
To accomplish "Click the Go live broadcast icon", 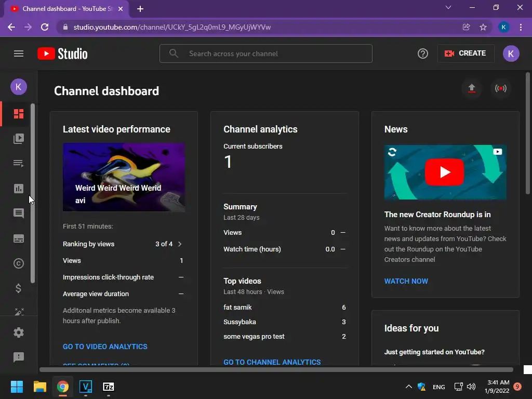I will (501, 88).
